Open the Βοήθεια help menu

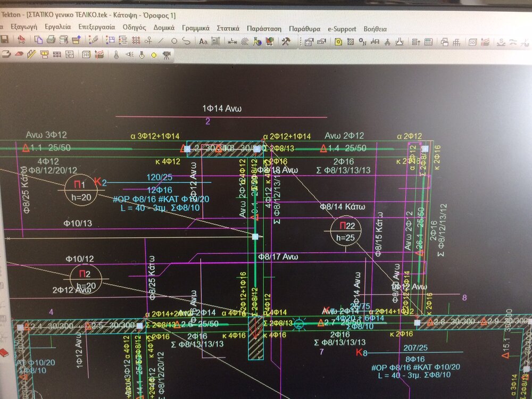click(x=375, y=28)
